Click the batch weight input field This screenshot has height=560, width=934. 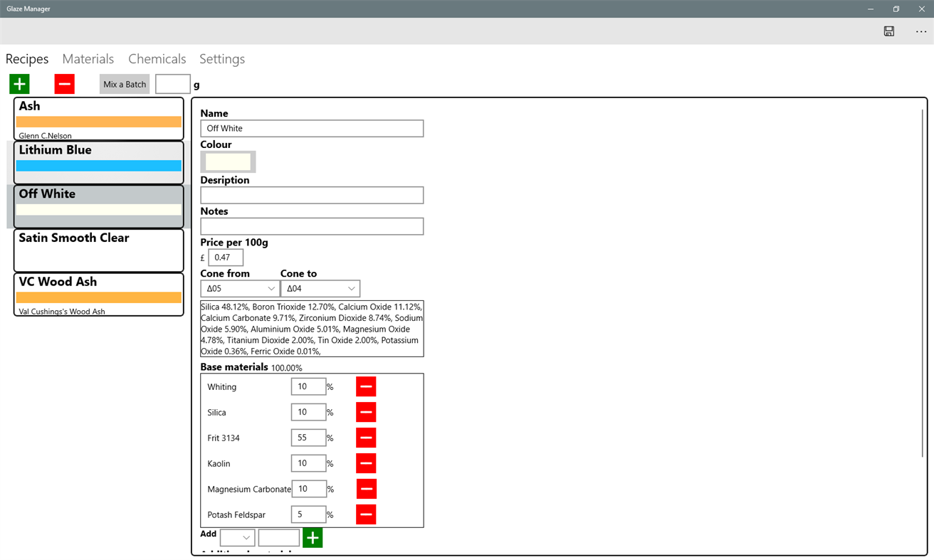(x=172, y=83)
